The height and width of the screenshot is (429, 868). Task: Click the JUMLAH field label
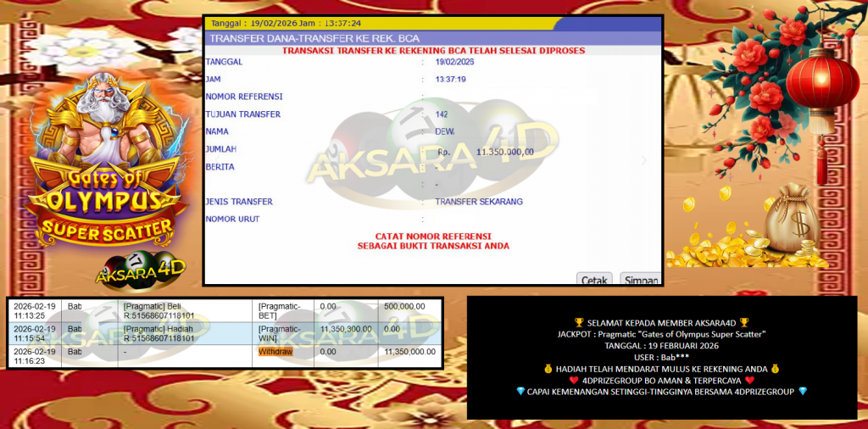tap(221, 149)
